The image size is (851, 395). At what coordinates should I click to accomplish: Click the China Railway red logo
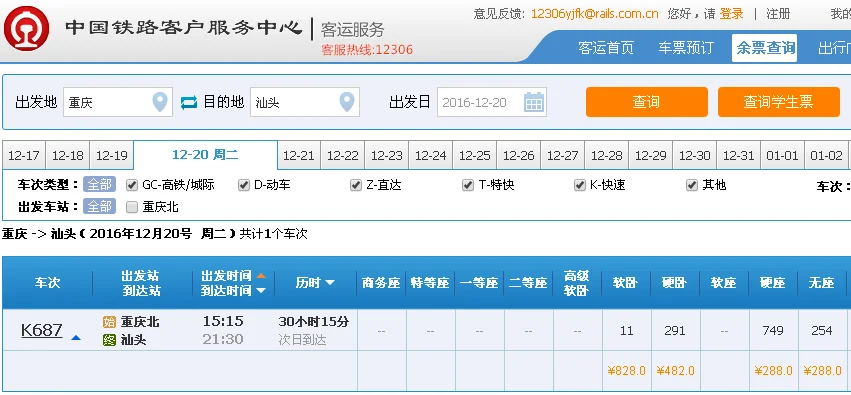click(27, 28)
